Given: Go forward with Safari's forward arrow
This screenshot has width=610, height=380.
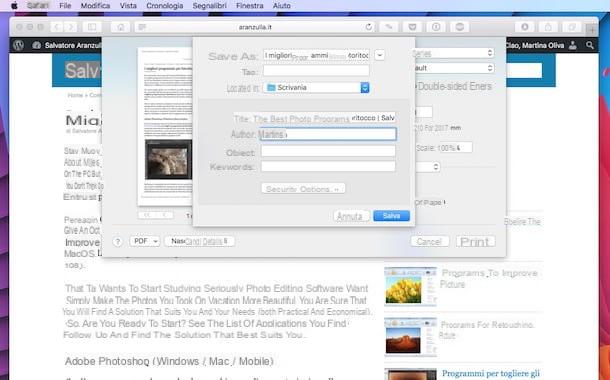Looking at the screenshot, I should pyautogui.click(x=70, y=27).
